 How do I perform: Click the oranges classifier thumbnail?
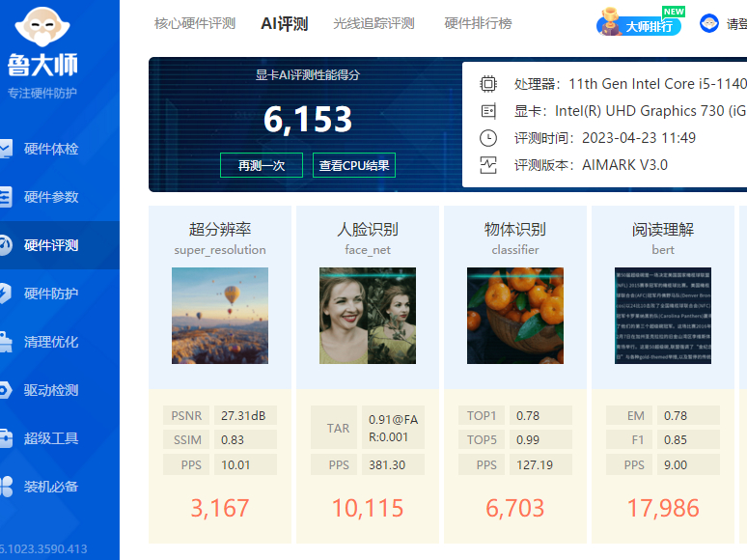[x=515, y=316]
